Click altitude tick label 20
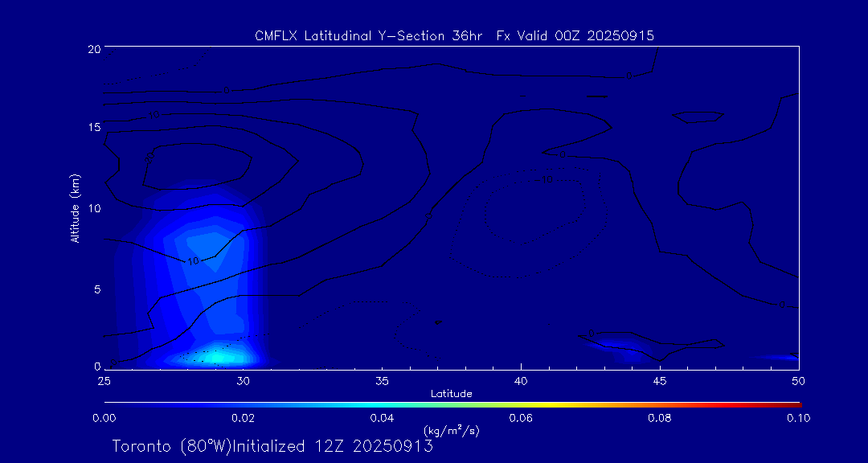Image resolution: width=868 pixels, height=463 pixels. pyautogui.click(x=93, y=48)
